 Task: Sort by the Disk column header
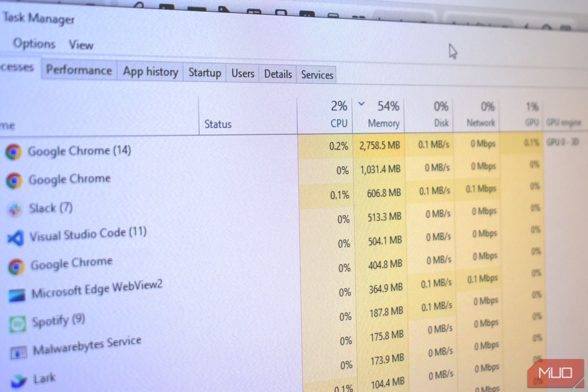pyautogui.click(x=441, y=123)
